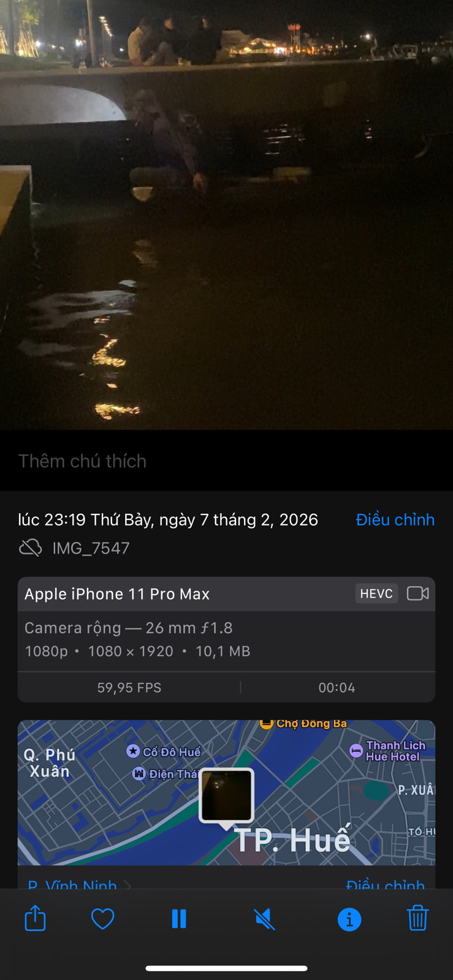Viewport: 453px width, 980px height.
Task: Tap the Điện Thái Hòa map marker
Action: point(139,774)
